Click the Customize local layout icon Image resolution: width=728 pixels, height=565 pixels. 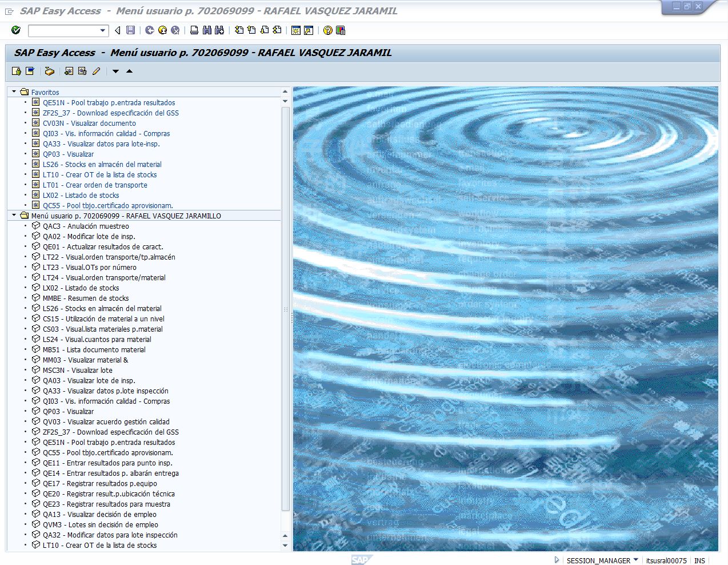341,30
